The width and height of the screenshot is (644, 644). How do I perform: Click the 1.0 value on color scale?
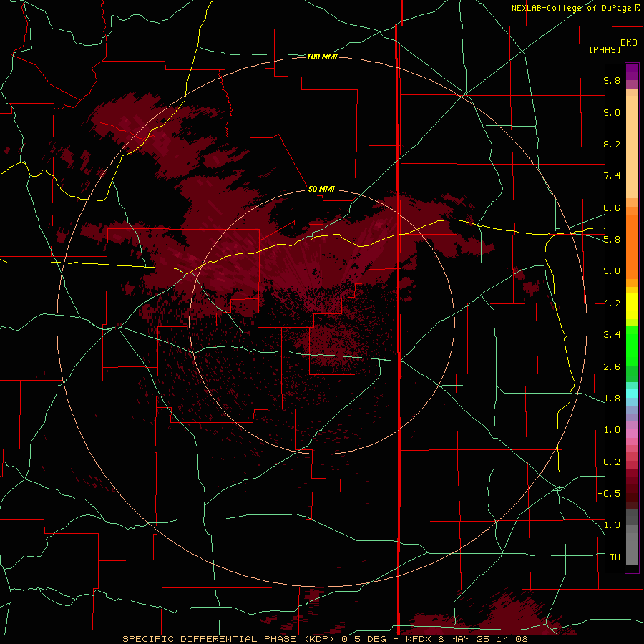[612, 430]
